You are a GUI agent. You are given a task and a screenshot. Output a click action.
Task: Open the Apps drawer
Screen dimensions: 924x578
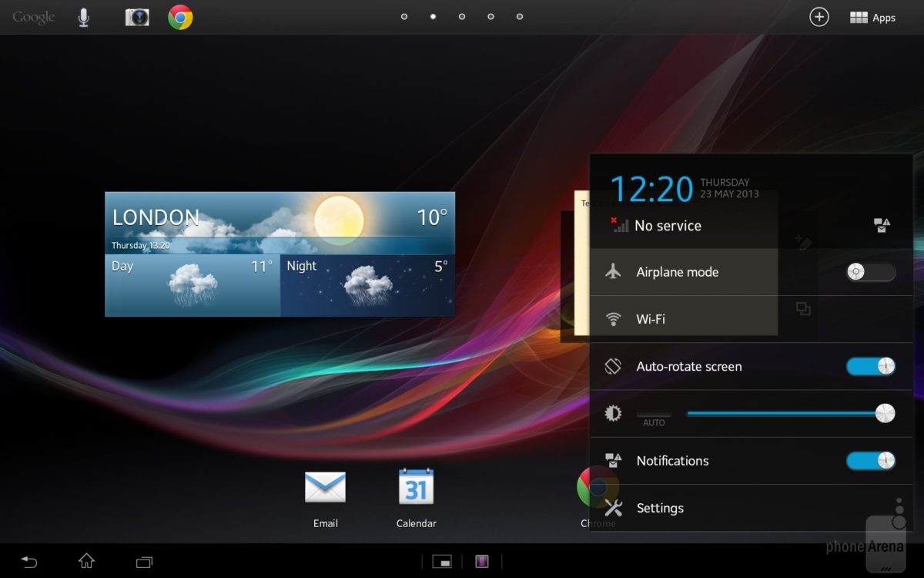[872, 18]
